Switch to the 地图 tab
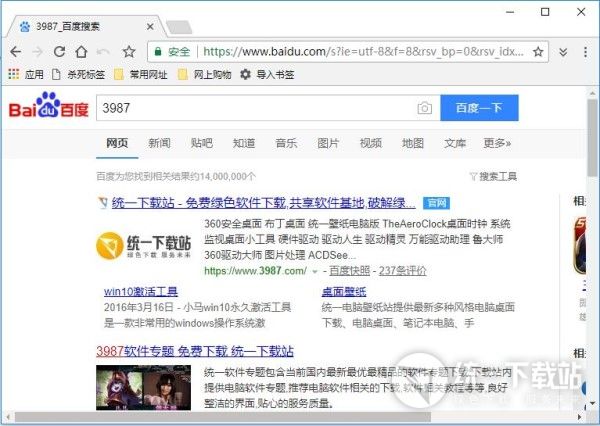 pos(413,143)
